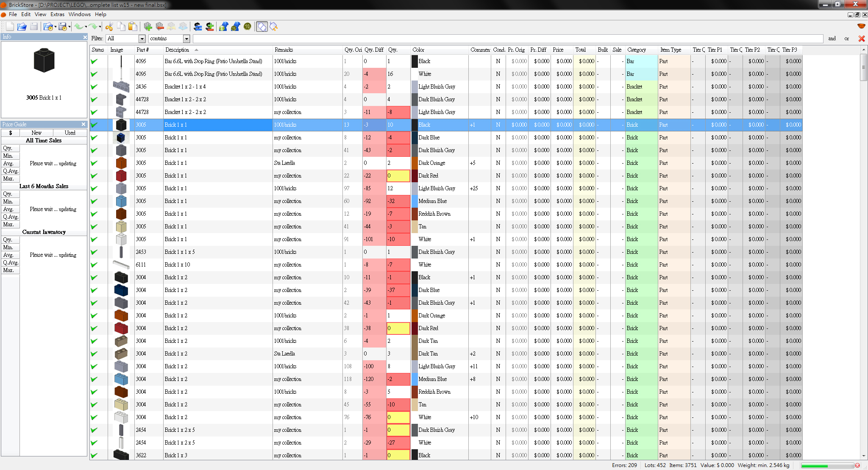868x470 pixels.
Task: Click the Set Prices dollar-equals icon
Action: tap(198, 27)
